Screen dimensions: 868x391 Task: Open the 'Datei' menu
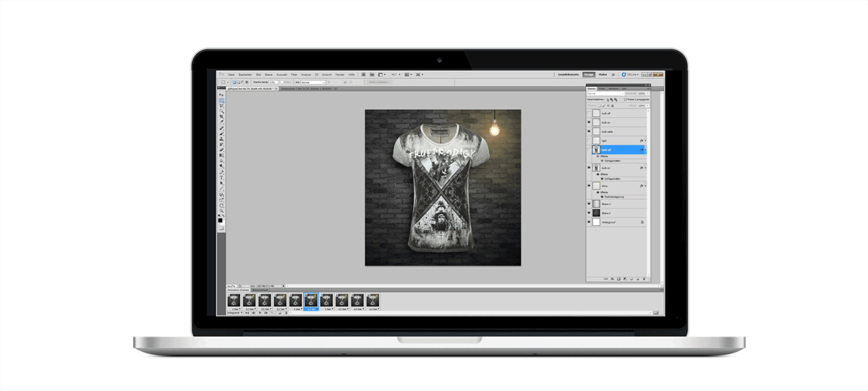coord(231,75)
